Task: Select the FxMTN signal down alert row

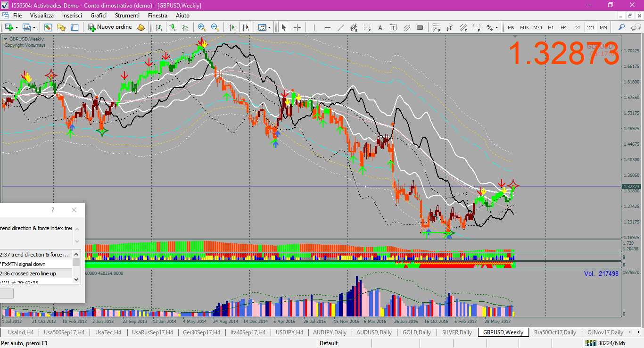Action: pyautogui.click(x=36, y=264)
